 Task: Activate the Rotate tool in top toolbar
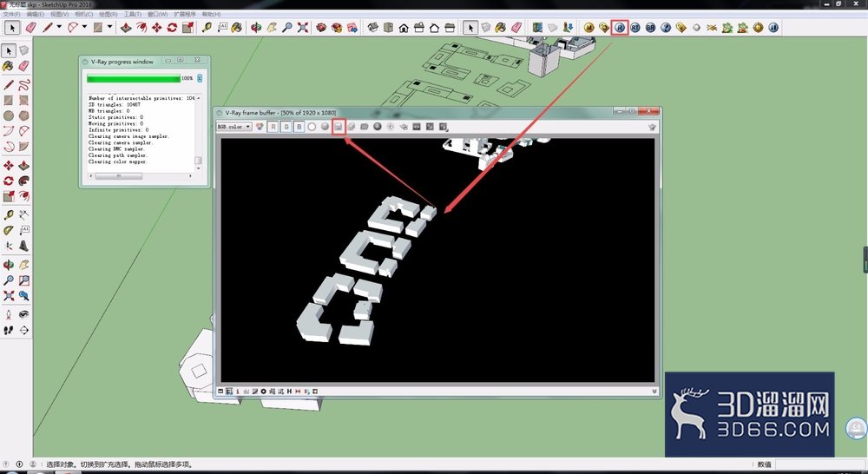click(172, 27)
